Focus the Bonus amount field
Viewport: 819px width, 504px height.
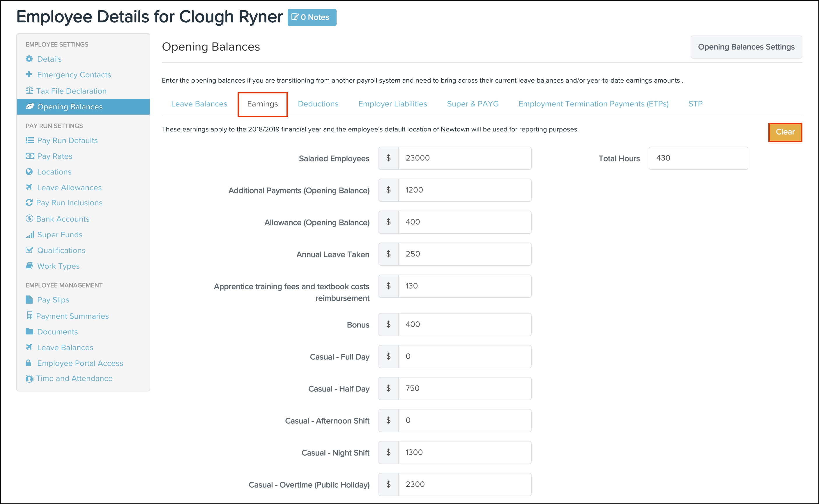click(x=464, y=324)
